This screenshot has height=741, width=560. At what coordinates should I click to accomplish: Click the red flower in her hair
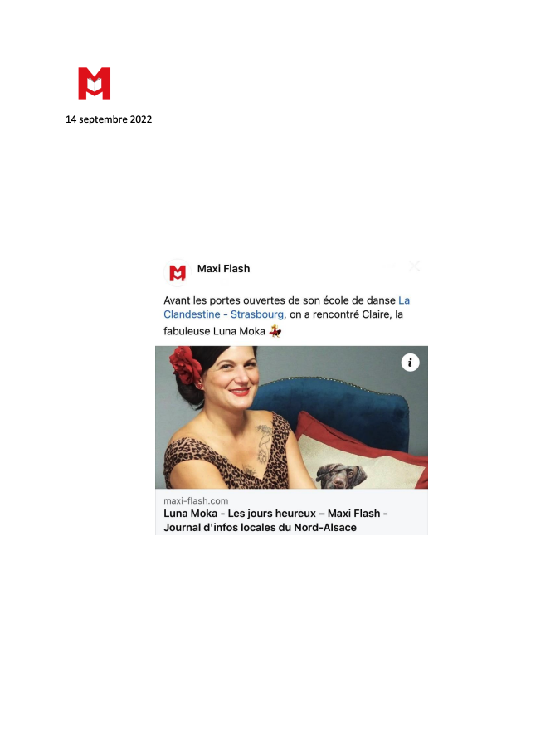tap(186, 365)
